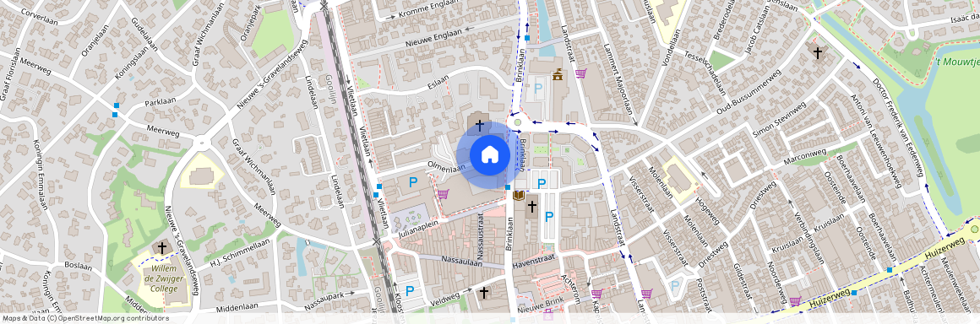This screenshot has width=980, height=324.
Task: Click the shopping cart icon below Olmenlaan
Action: coord(444,193)
